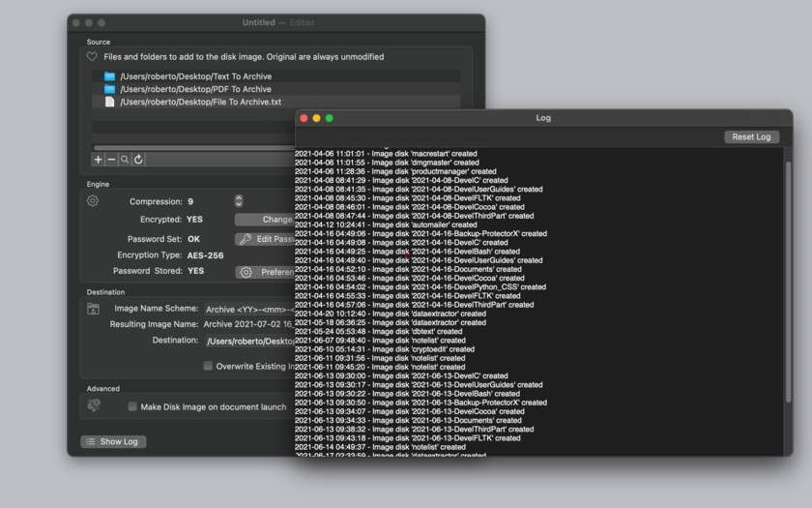Enable Make Disk Image on document launch
Screen dimensions: 812x508
click(132, 406)
